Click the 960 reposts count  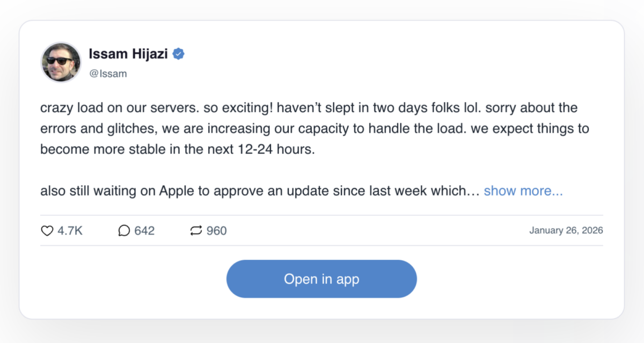(217, 231)
